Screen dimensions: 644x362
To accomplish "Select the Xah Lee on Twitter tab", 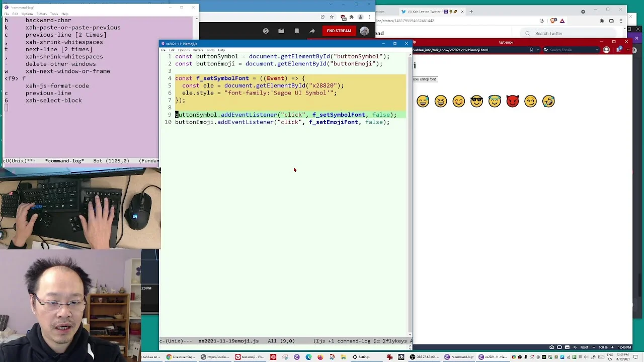I will tap(431, 12).
